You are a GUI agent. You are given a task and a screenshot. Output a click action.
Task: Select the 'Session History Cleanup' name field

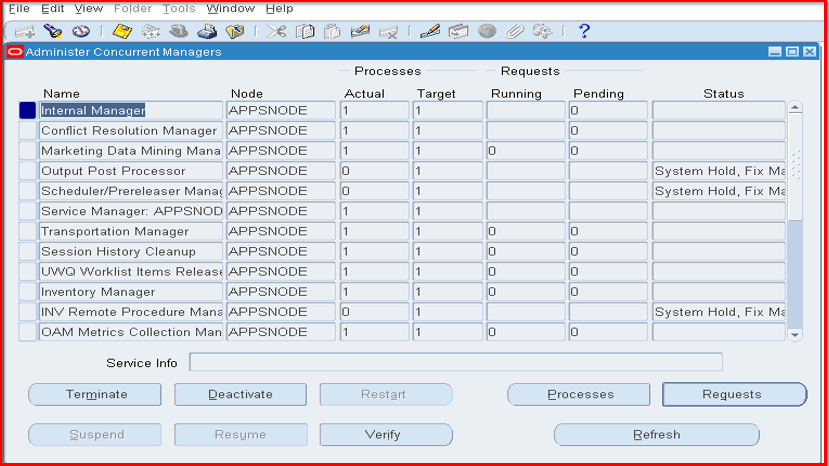click(x=131, y=251)
